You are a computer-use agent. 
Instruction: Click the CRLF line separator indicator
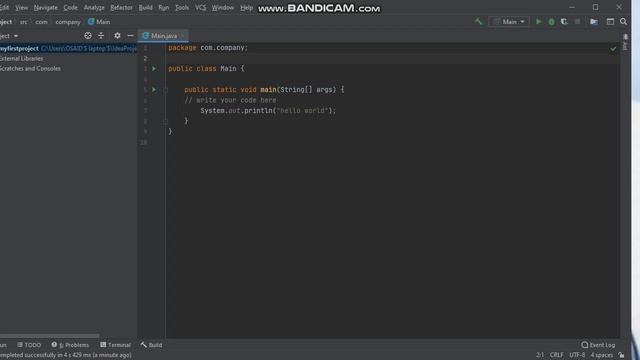pos(556,355)
